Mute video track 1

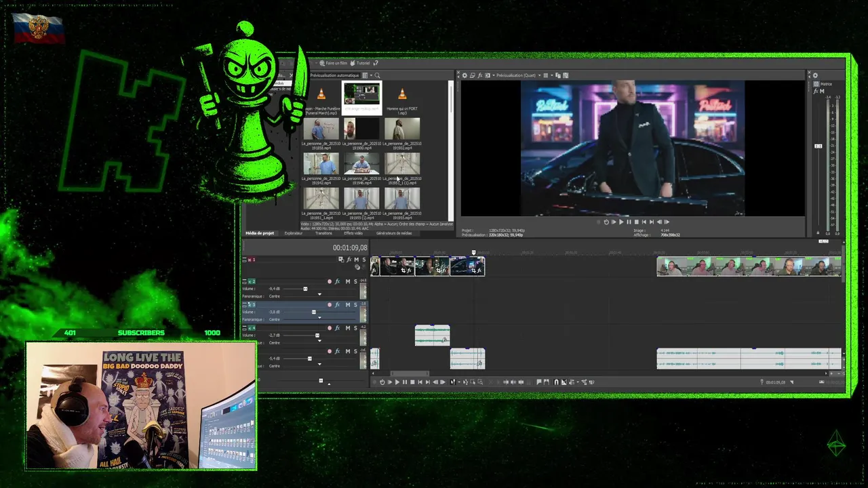[x=357, y=260]
